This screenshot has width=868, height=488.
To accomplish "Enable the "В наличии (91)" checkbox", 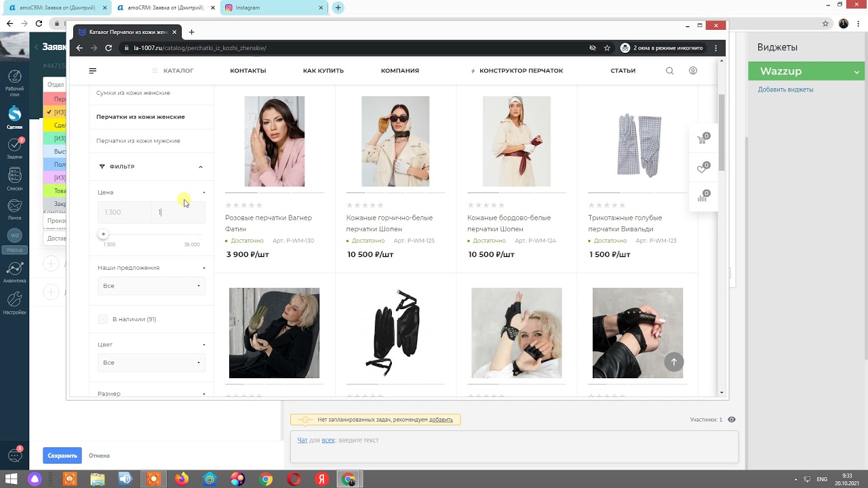I will [x=102, y=319].
